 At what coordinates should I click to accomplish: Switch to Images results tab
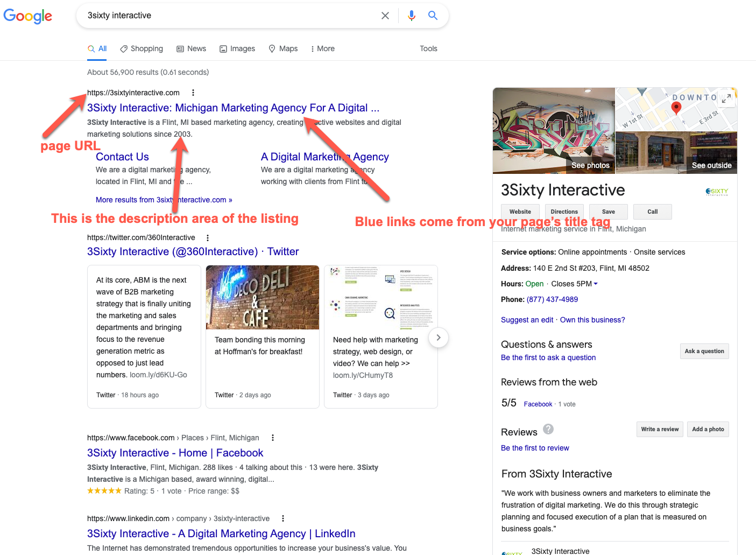(237, 48)
